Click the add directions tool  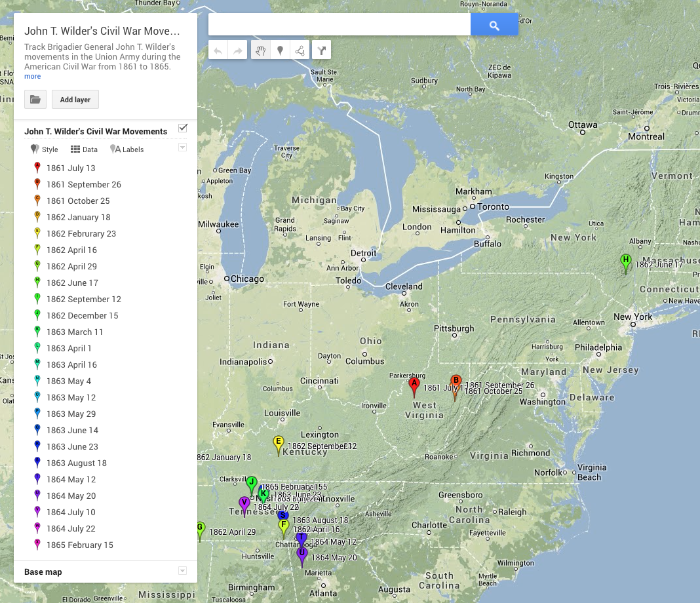pyautogui.click(x=321, y=50)
